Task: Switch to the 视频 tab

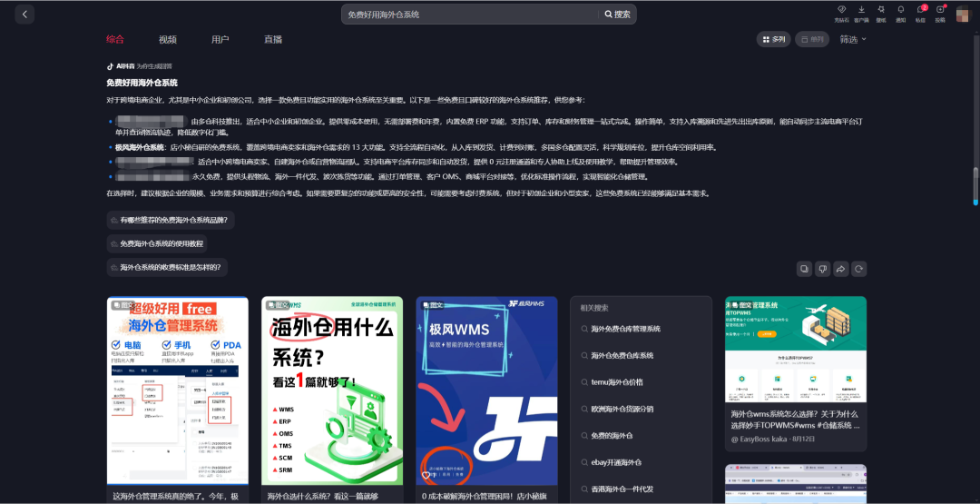Action: pos(167,39)
